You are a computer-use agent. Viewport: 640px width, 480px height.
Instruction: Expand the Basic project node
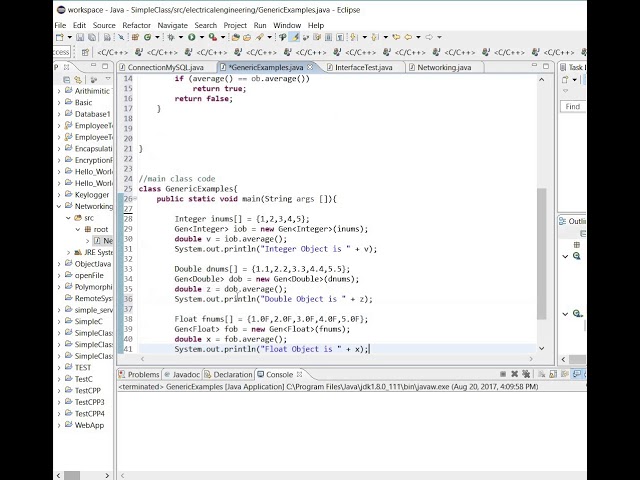click(59, 102)
